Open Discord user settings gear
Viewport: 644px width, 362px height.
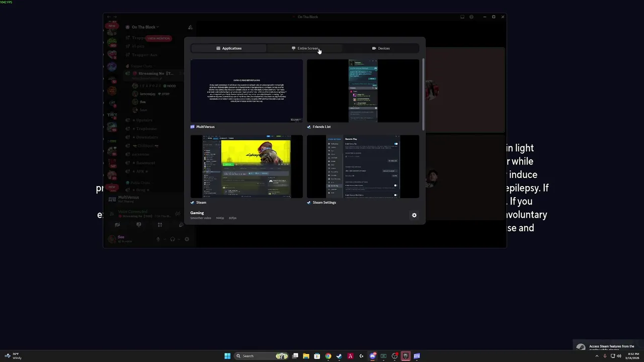coord(187,239)
